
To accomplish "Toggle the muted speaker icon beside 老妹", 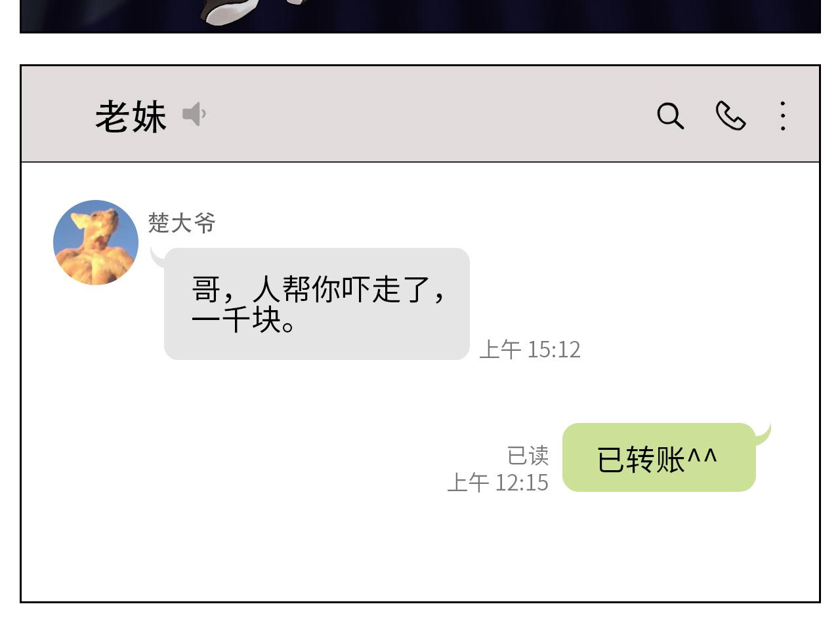I will (x=194, y=114).
